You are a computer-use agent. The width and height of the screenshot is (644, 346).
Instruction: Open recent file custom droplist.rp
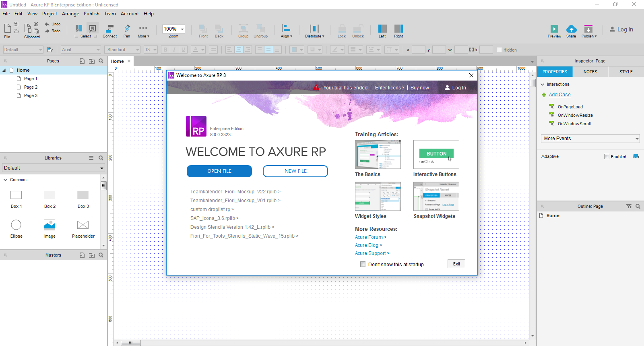[212, 209]
